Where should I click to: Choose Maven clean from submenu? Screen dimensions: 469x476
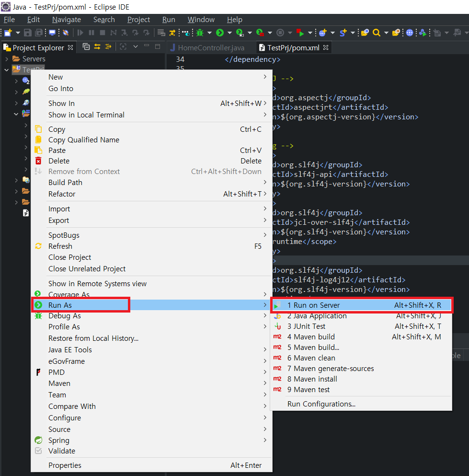coord(361,358)
